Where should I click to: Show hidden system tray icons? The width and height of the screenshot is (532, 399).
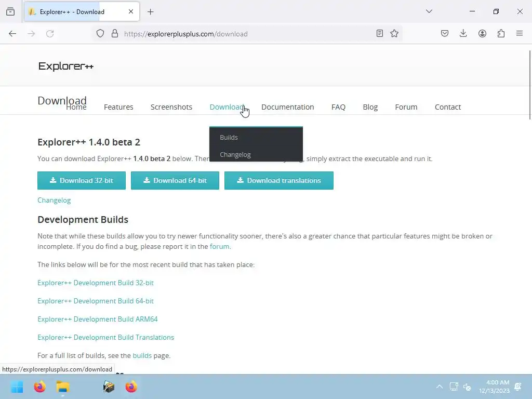click(x=440, y=387)
